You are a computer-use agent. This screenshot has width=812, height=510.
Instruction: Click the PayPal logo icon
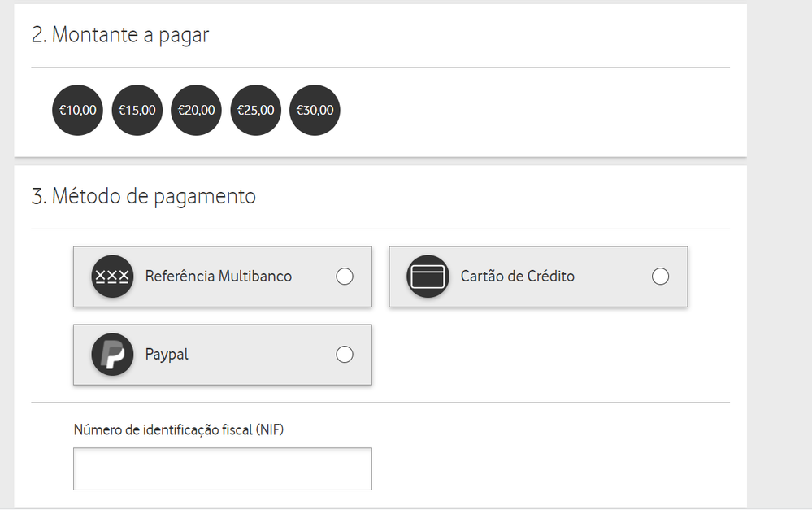pos(112,355)
